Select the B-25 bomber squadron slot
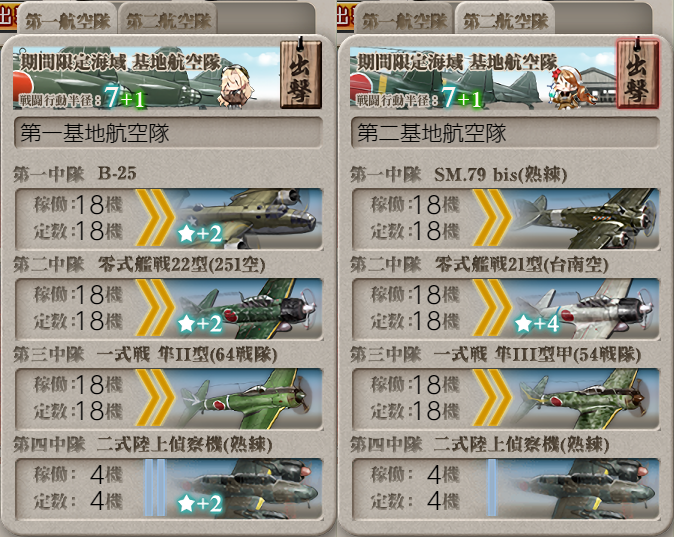Viewport: 674px width, 537px height. 169,218
